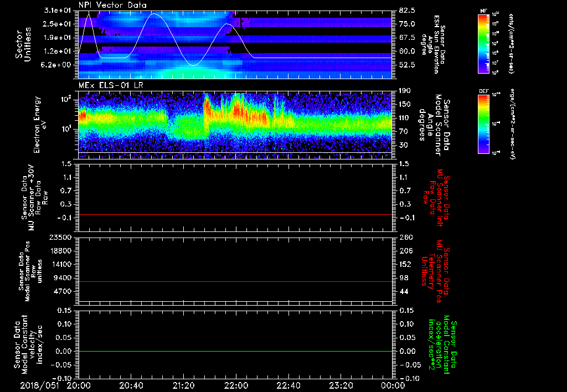Select the NF color scale bar
Screen dimensions: 567x392
pos(483,44)
